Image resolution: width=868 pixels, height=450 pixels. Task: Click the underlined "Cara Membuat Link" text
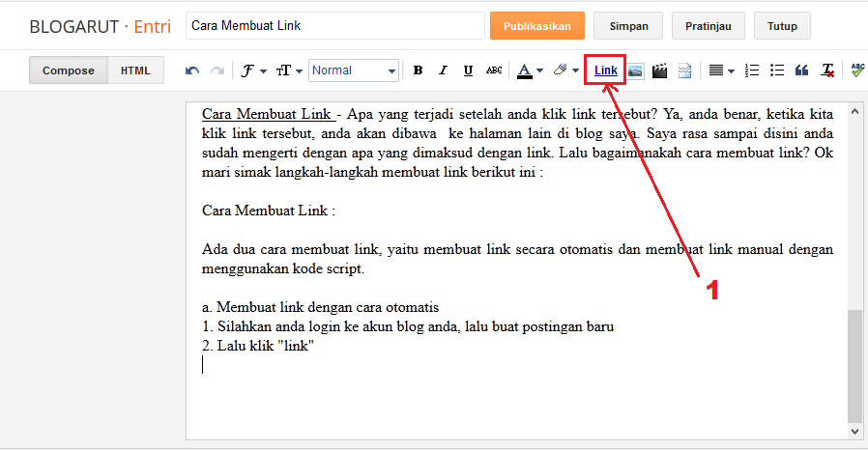click(x=269, y=114)
